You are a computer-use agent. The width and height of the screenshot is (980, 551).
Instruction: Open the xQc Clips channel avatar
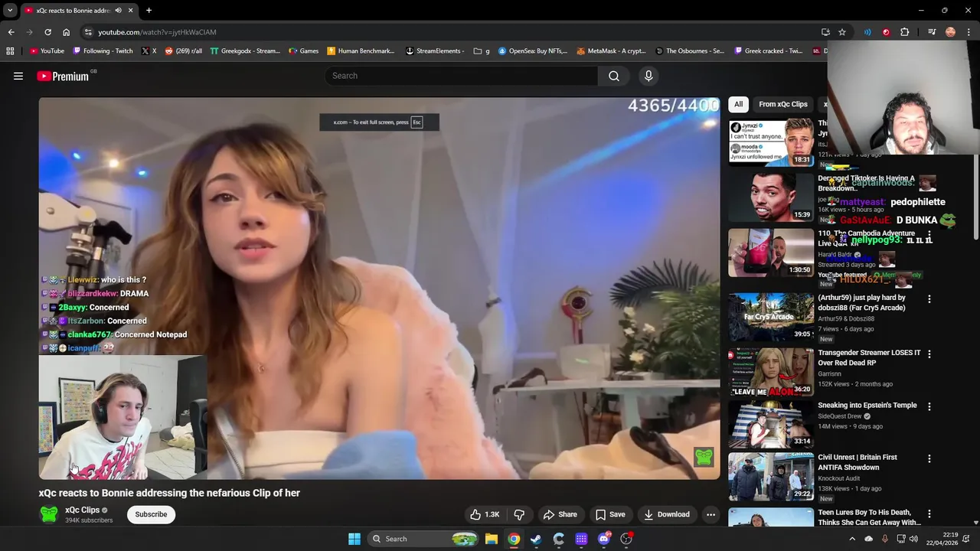pos(49,514)
